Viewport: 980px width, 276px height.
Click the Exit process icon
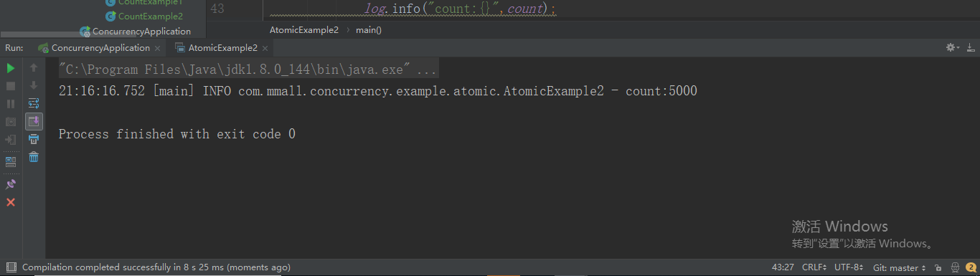tap(11, 140)
